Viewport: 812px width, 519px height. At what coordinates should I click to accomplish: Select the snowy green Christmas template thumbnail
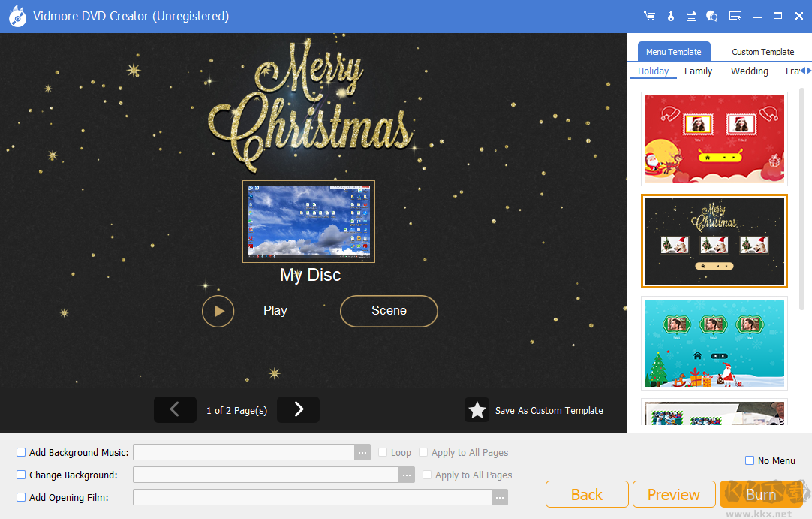tap(714, 343)
